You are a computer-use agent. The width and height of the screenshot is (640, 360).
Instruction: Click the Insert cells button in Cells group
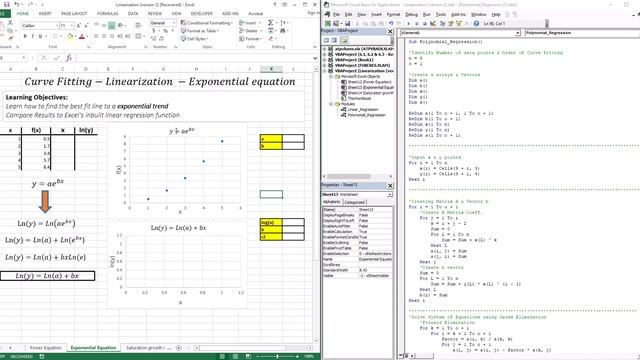249,23
